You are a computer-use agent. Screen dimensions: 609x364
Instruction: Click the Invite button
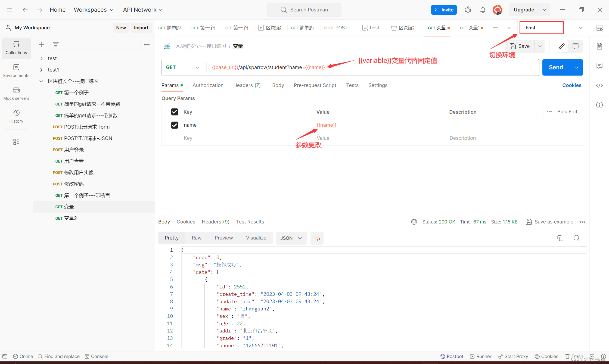tap(444, 10)
